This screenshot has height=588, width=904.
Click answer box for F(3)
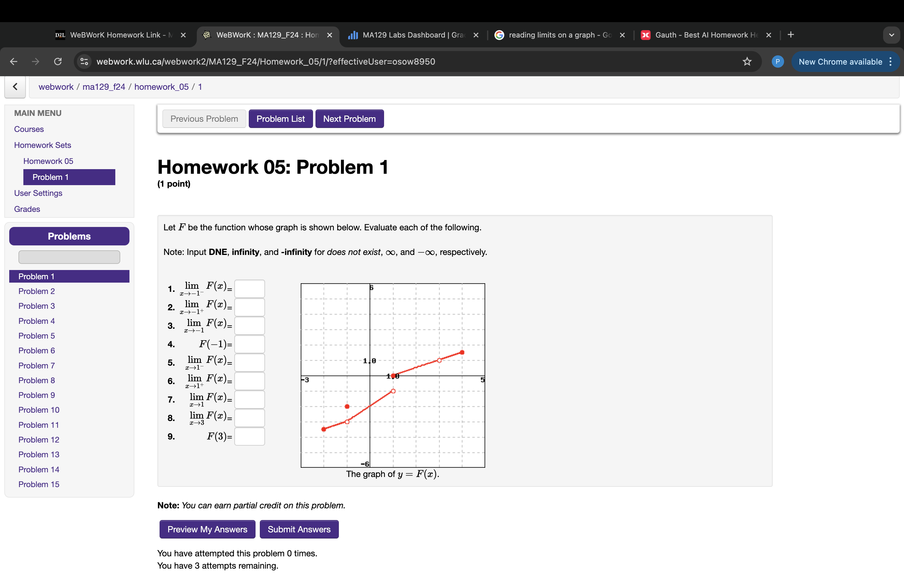(250, 436)
